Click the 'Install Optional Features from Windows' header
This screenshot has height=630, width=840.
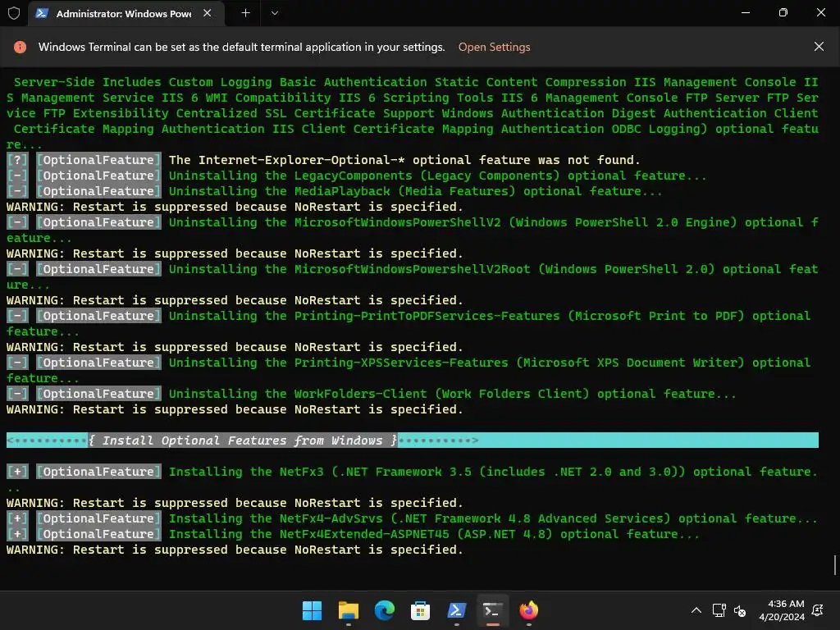click(243, 441)
